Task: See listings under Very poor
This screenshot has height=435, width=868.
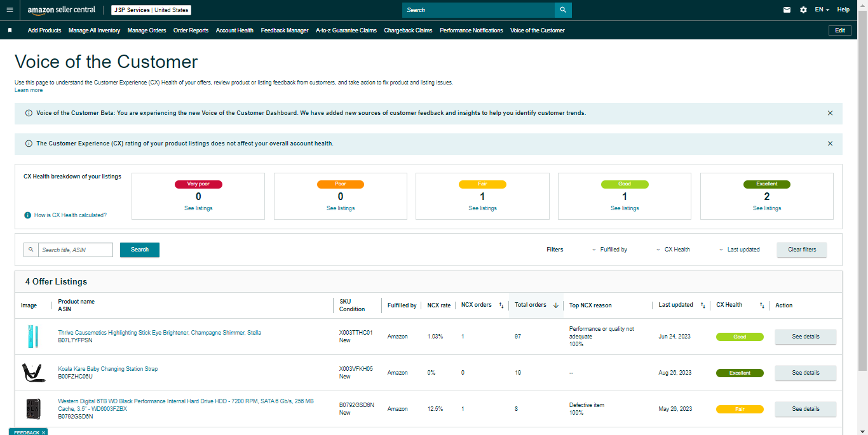Action: pyautogui.click(x=198, y=208)
